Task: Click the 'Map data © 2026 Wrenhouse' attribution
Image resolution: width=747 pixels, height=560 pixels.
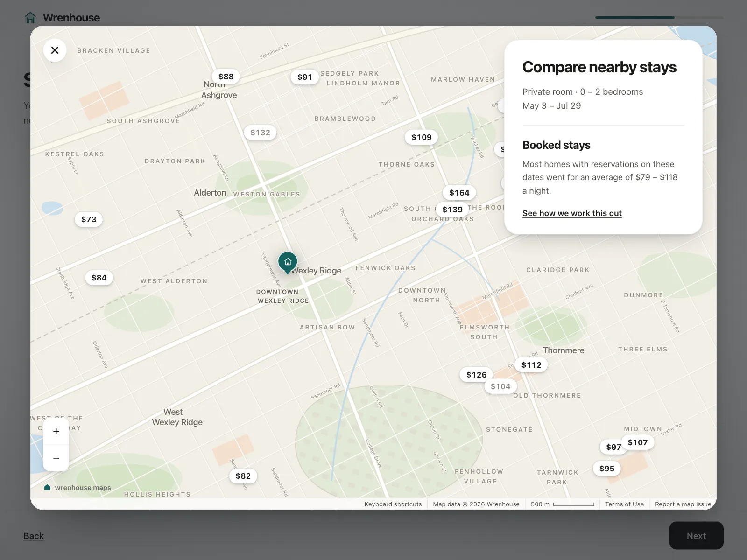Action: pos(476,504)
